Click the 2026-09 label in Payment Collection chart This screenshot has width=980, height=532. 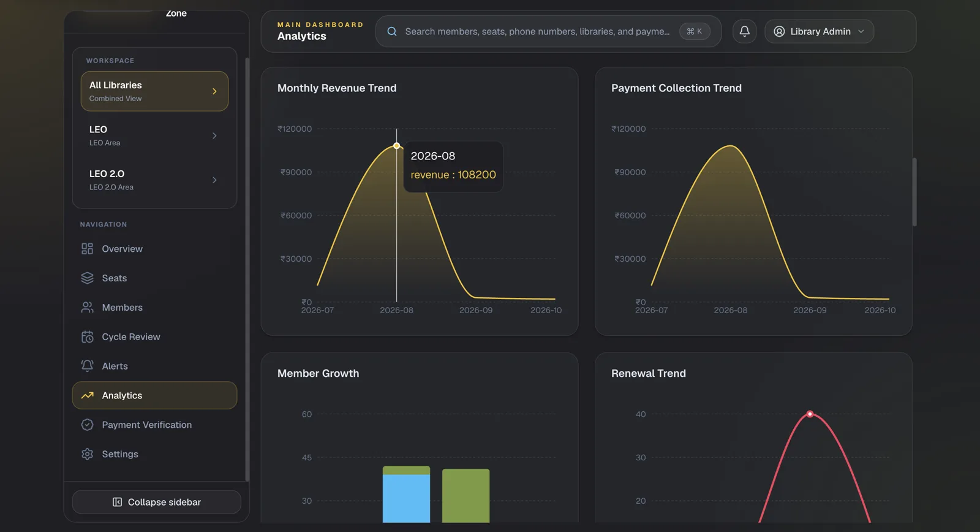[x=810, y=310]
